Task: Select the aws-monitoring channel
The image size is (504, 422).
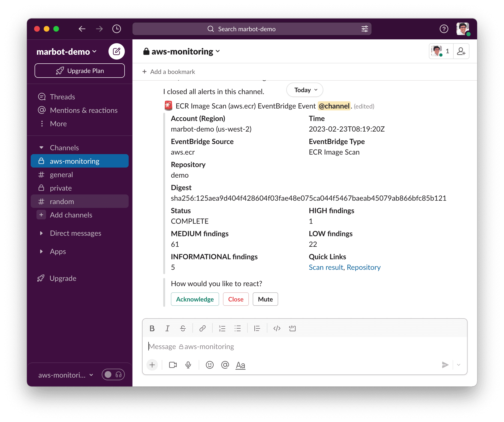Action: click(80, 161)
